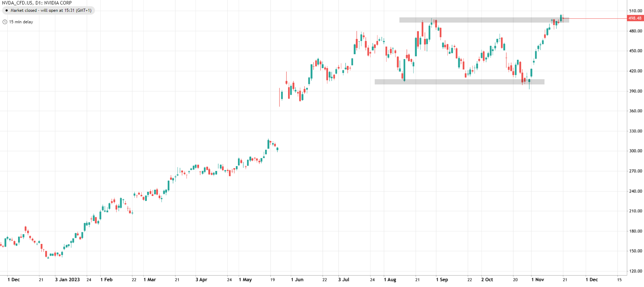Click the red horizontal current price line
The height and width of the screenshot is (287, 644).
pyautogui.click(x=595, y=18)
